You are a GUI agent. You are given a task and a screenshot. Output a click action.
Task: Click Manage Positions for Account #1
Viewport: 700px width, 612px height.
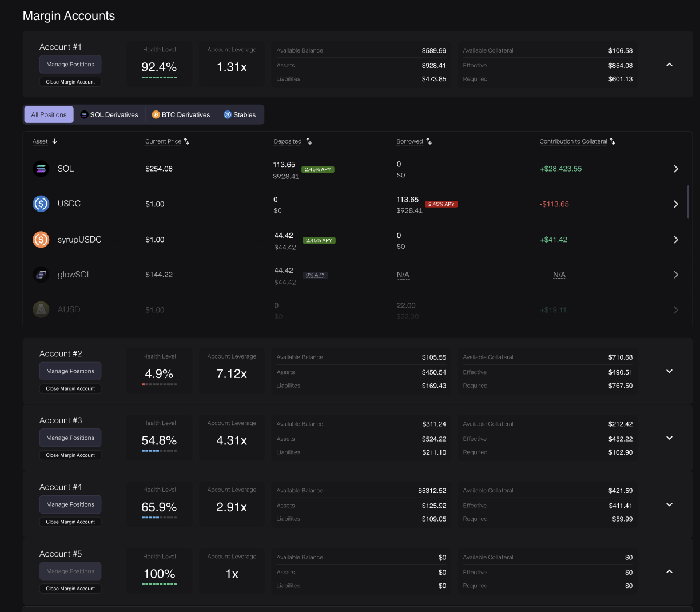[70, 65]
